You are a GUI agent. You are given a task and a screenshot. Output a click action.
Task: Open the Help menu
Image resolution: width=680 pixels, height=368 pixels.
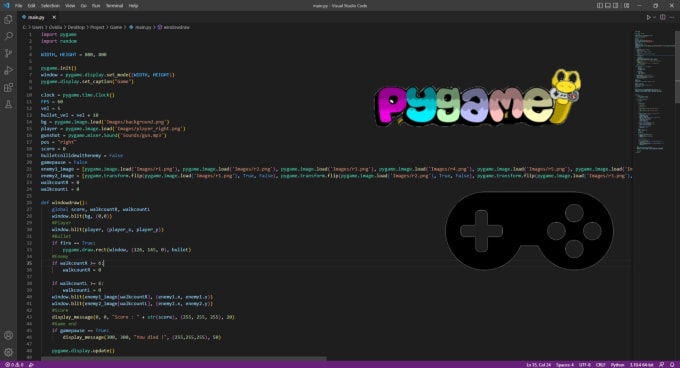133,6
